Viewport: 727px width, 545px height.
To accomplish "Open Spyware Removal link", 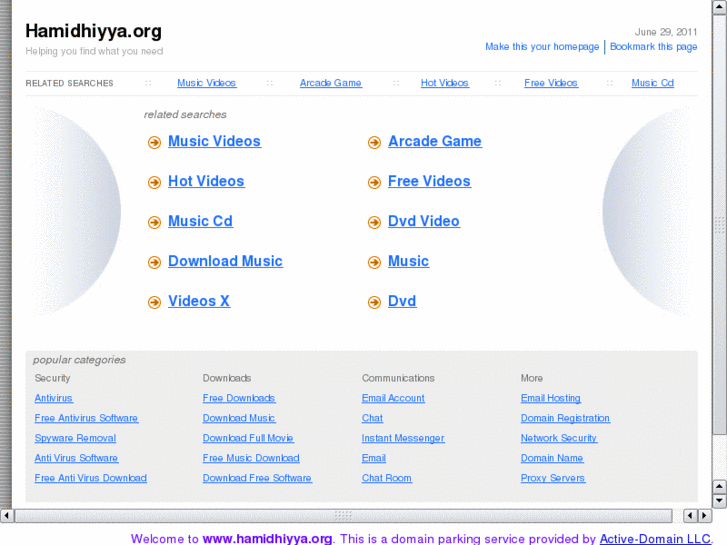I will click(x=75, y=438).
